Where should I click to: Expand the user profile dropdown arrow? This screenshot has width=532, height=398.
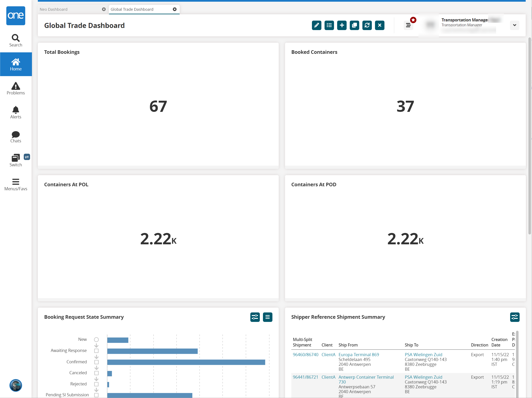click(514, 25)
